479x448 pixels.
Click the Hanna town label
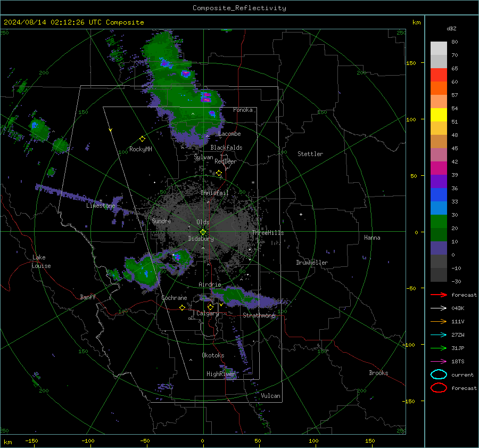pos(372,238)
